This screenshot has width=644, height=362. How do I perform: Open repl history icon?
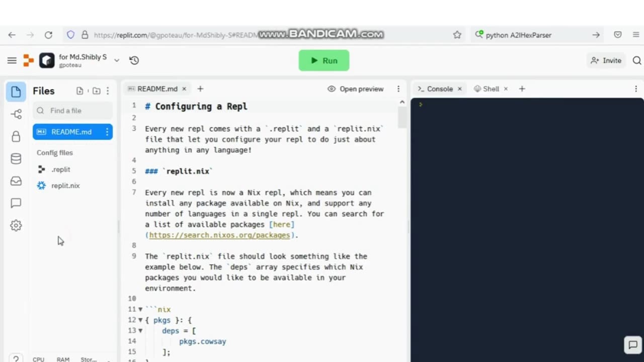pyautogui.click(x=134, y=60)
